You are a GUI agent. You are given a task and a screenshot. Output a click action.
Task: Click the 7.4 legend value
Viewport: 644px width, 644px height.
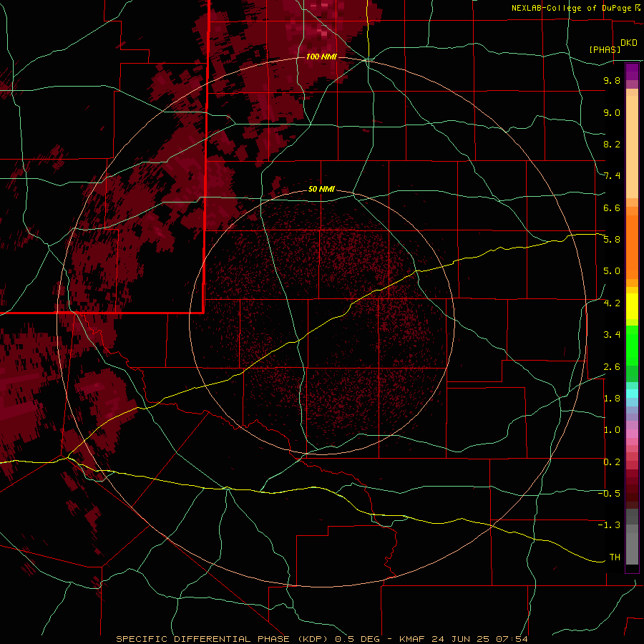point(612,176)
